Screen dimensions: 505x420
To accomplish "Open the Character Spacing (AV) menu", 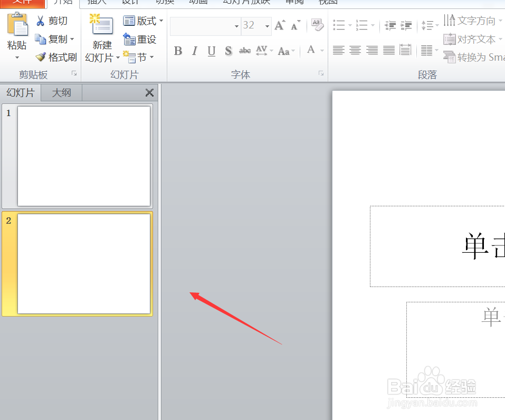I will click(264, 51).
